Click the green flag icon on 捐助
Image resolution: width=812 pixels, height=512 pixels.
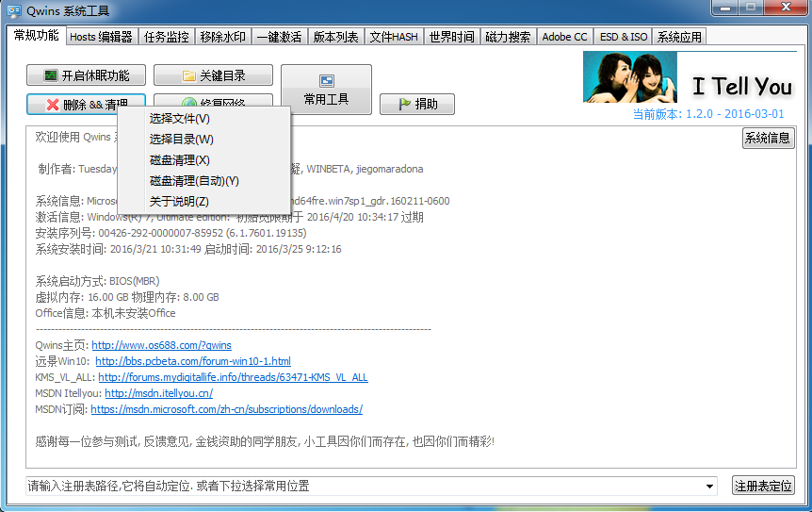click(405, 104)
